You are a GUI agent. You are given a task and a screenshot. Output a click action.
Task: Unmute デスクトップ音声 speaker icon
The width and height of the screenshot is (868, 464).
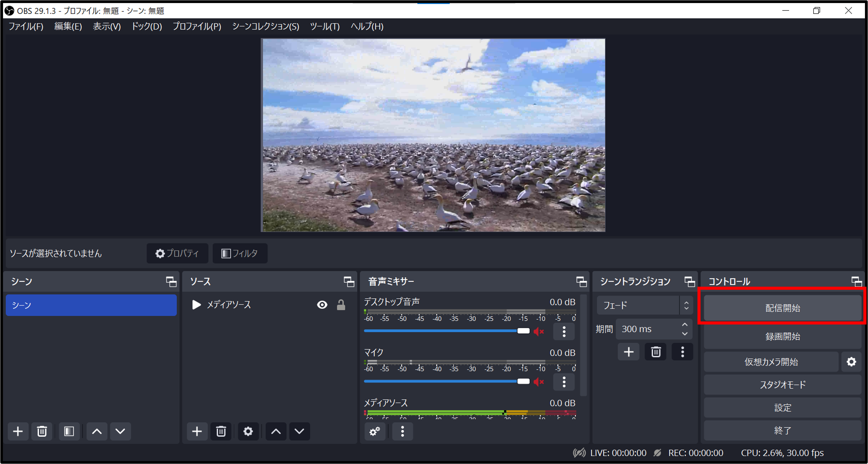539,332
